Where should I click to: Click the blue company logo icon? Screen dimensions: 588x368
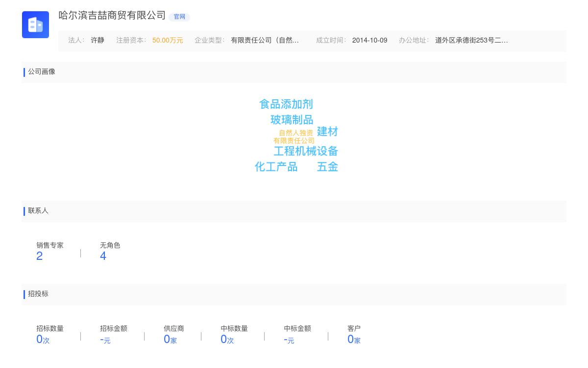(35, 24)
